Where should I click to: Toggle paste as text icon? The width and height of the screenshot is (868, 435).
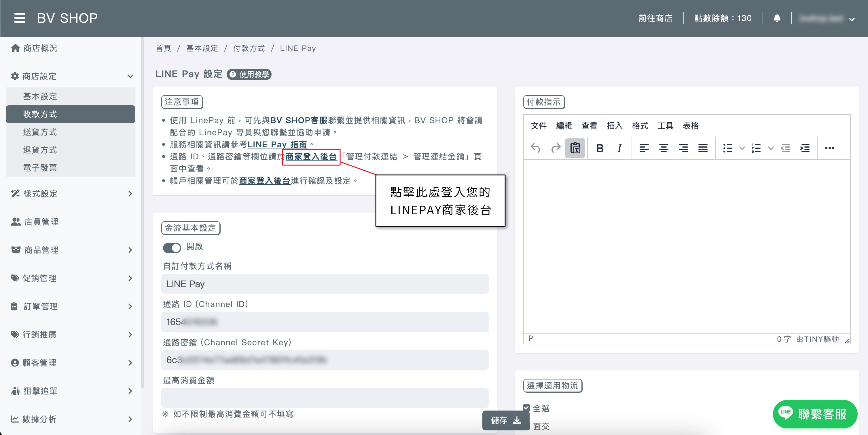tap(575, 148)
